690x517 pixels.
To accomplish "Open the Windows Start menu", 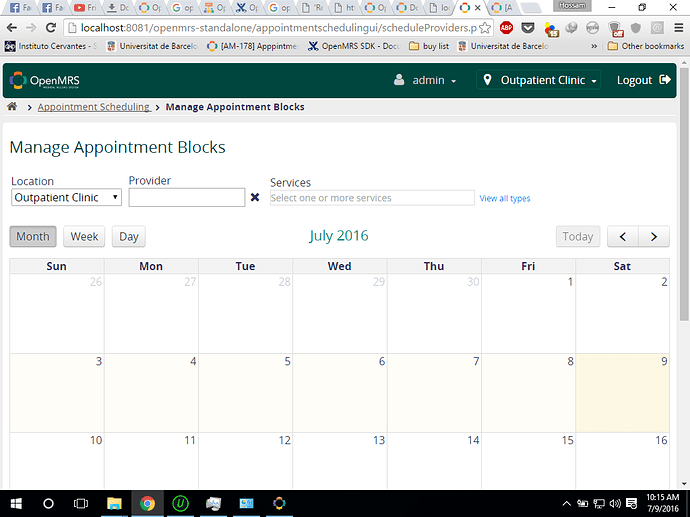I will [x=15, y=503].
